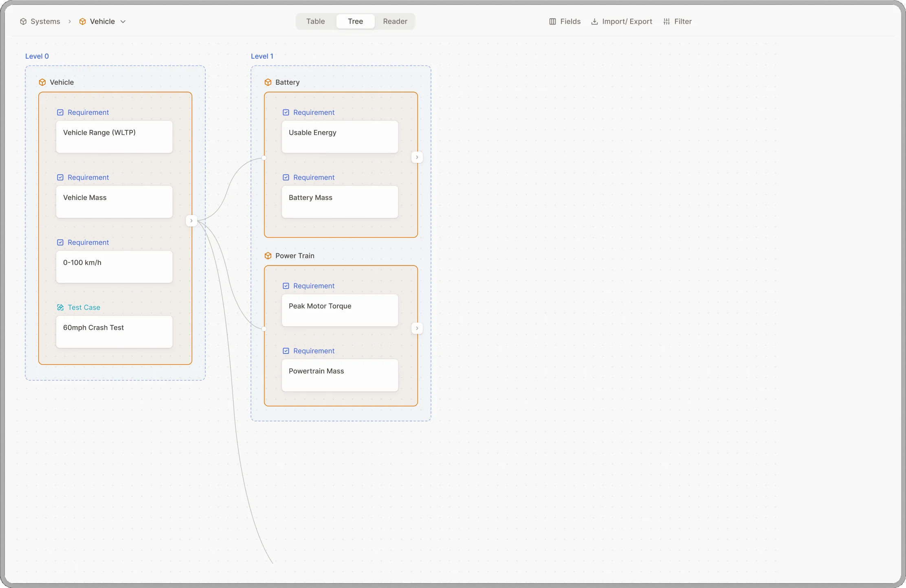This screenshot has width=906, height=588.
Task: Open the Vehicle breadcrumb dropdown chevron
Action: tap(123, 22)
